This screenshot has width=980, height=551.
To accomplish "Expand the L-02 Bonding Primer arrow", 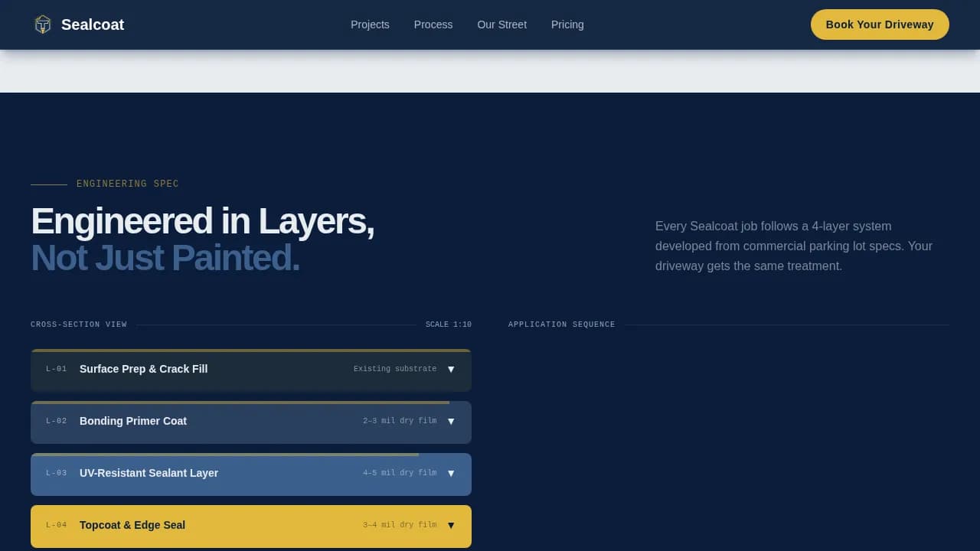I will pyautogui.click(x=451, y=422).
